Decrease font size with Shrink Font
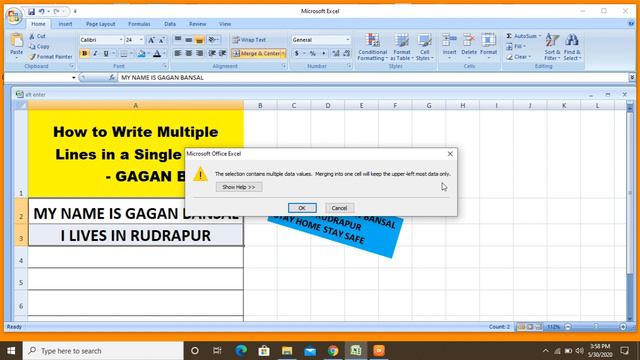Image resolution: width=640 pixels, height=360 pixels. [162, 40]
